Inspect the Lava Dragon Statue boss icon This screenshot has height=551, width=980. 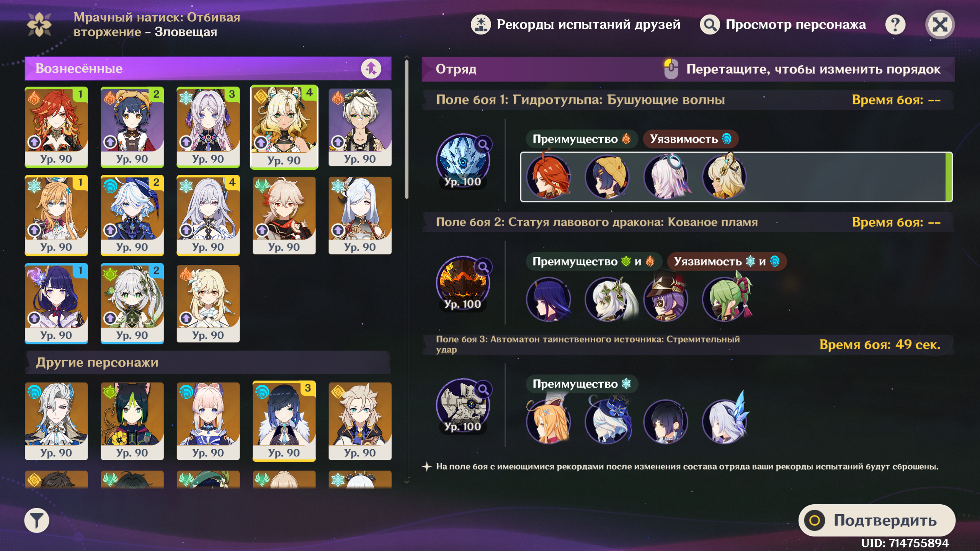(x=463, y=282)
